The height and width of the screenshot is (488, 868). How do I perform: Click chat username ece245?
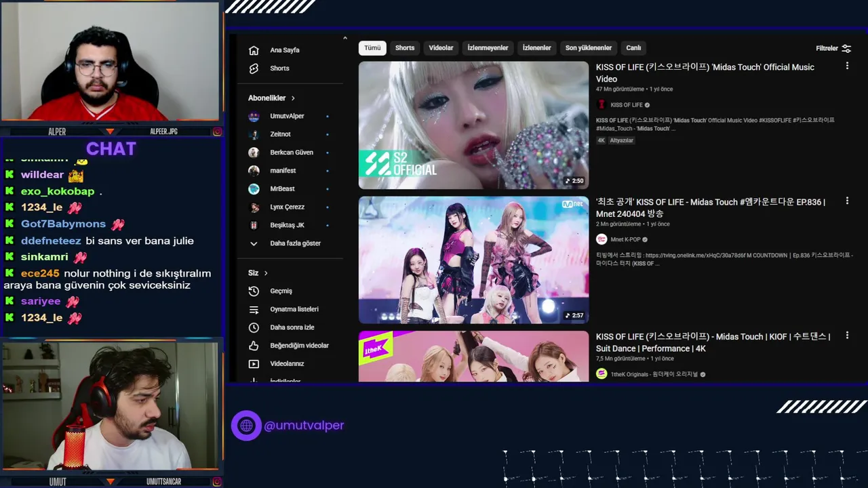40,273
